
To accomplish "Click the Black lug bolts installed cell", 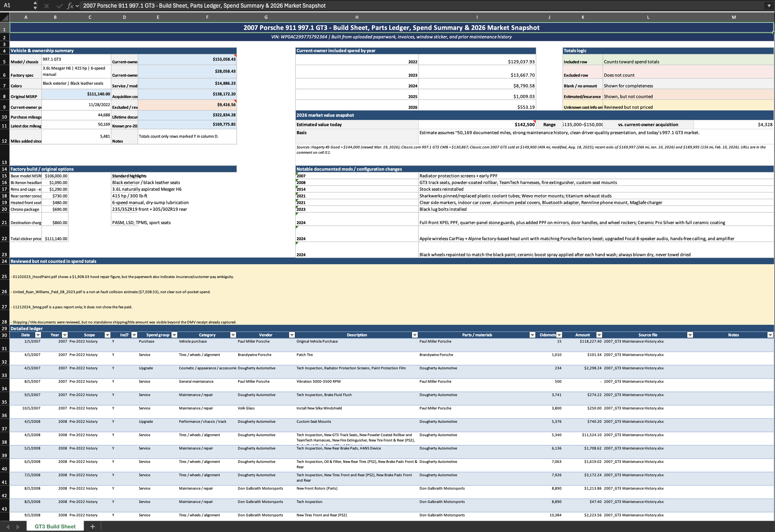I will [596, 209].
